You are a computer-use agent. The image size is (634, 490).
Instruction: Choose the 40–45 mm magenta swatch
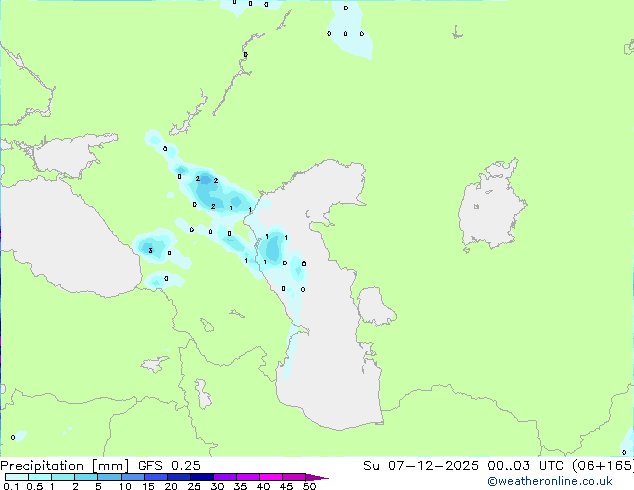tap(271, 477)
